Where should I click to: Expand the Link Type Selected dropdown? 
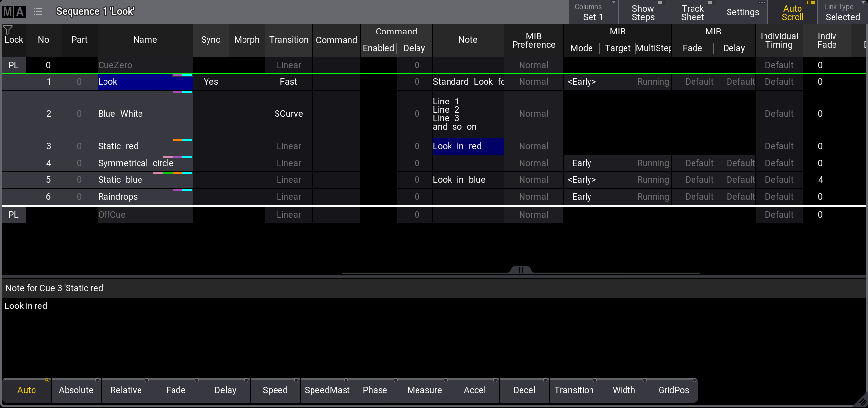[x=842, y=12]
